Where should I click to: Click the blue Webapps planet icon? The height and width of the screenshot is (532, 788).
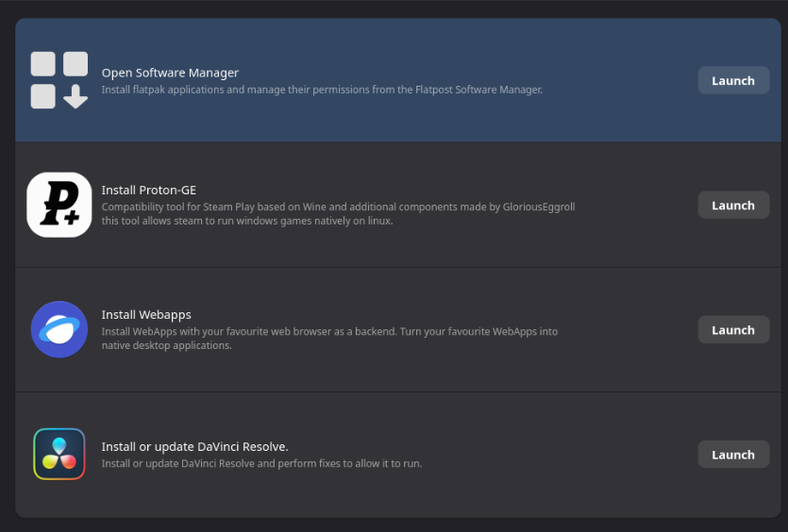(59, 329)
